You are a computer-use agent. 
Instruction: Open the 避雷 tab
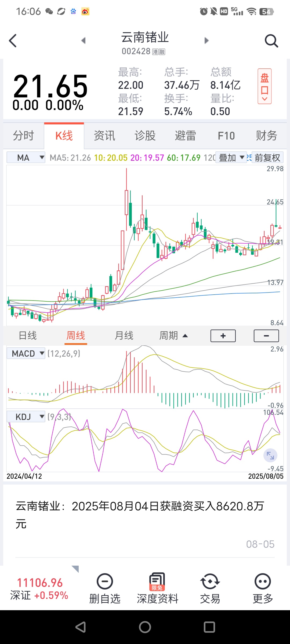click(x=186, y=136)
